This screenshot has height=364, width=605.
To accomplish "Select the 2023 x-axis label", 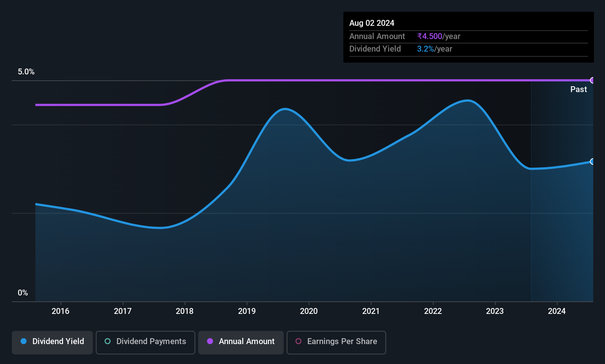I will (495, 311).
